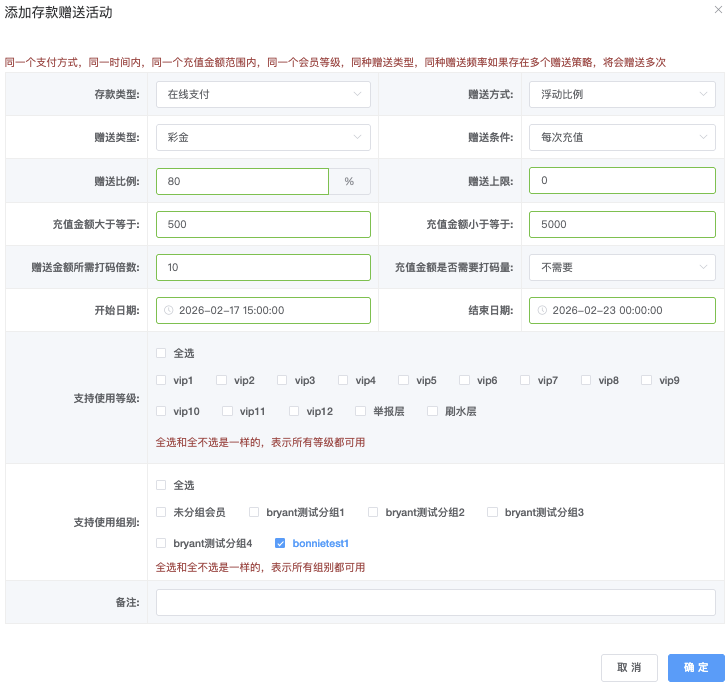Select the 赠送金额所需打码倍数 field

coord(263,268)
